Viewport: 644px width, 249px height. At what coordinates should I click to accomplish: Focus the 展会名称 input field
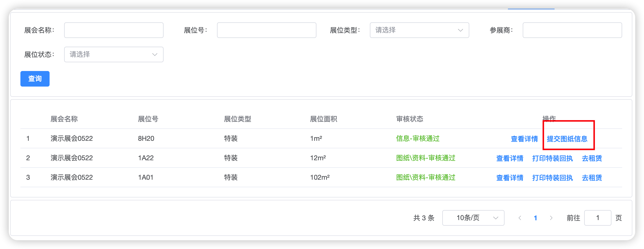114,30
